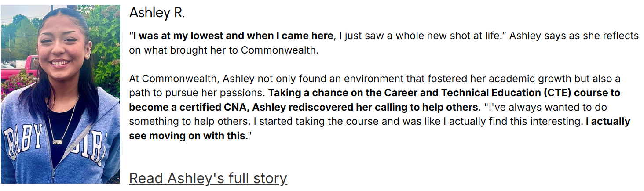Open the "Read Ashley's full story" link

click(208, 178)
